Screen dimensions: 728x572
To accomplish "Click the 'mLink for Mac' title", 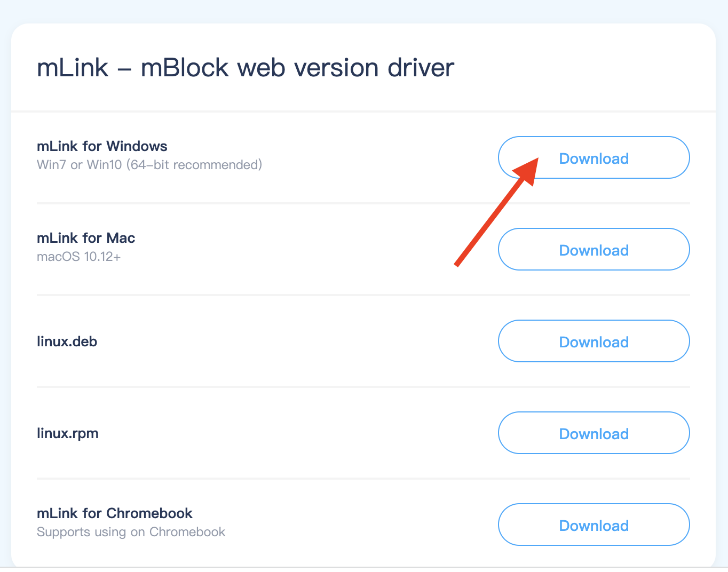I will tap(86, 238).
